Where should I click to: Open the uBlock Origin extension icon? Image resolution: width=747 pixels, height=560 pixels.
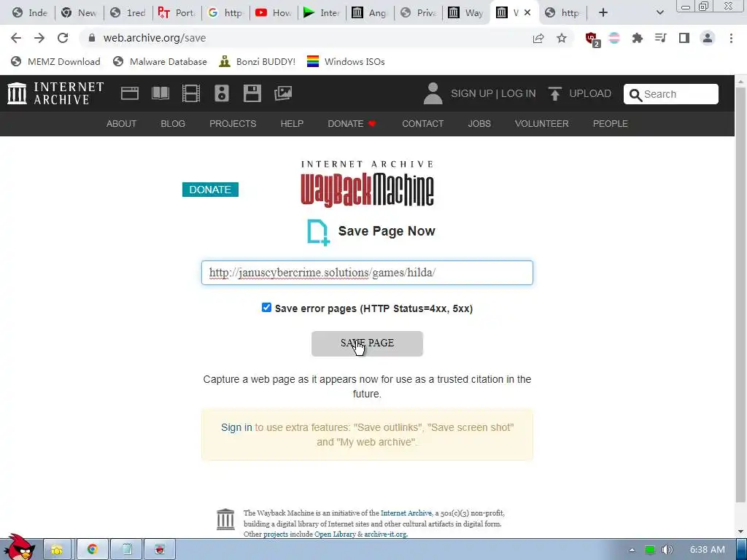(x=592, y=39)
